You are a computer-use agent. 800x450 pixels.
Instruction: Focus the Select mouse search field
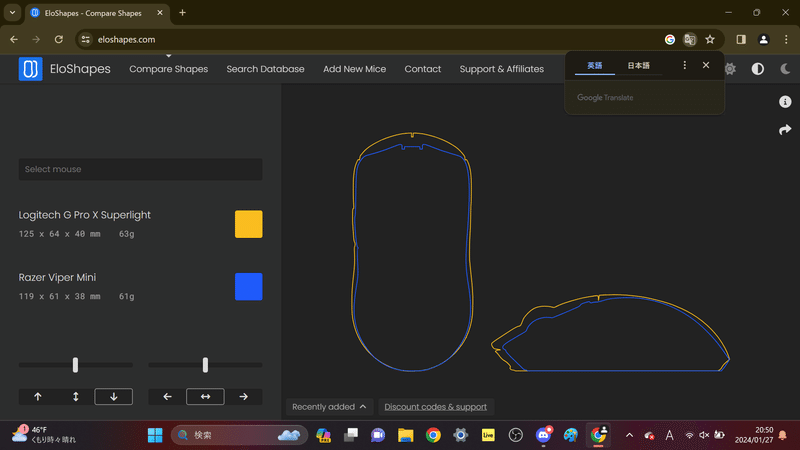140,169
